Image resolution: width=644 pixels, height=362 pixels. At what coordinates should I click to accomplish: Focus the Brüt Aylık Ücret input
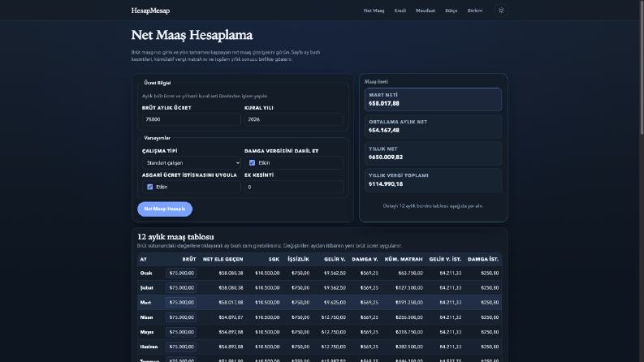192,119
